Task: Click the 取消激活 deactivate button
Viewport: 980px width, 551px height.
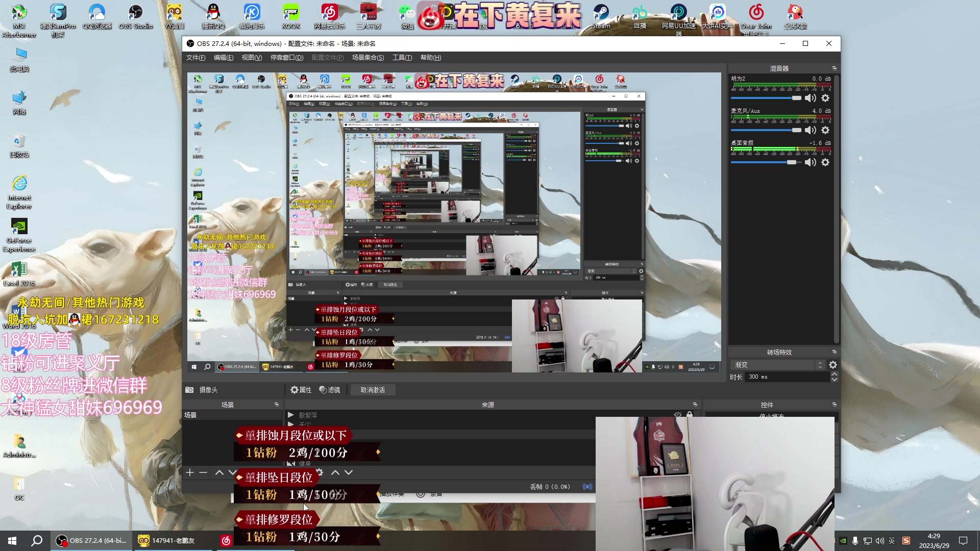Action: pyautogui.click(x=373, y=390)
